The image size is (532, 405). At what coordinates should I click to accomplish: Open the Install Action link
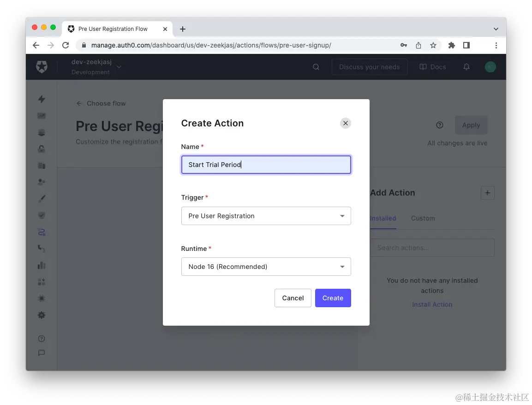tap(432, 304)
